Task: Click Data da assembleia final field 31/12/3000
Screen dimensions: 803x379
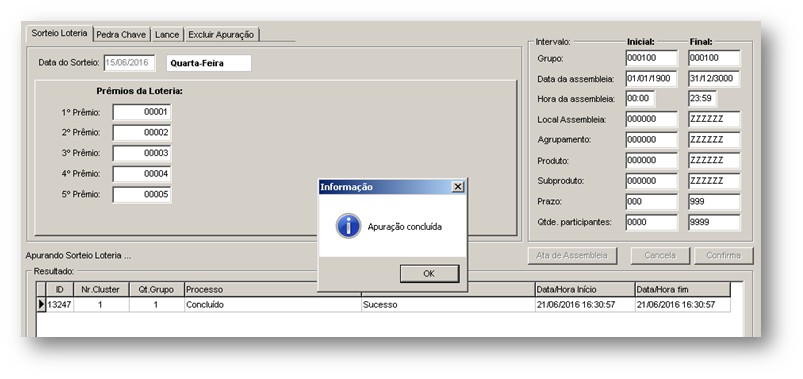Action: (x=714, y=78)
